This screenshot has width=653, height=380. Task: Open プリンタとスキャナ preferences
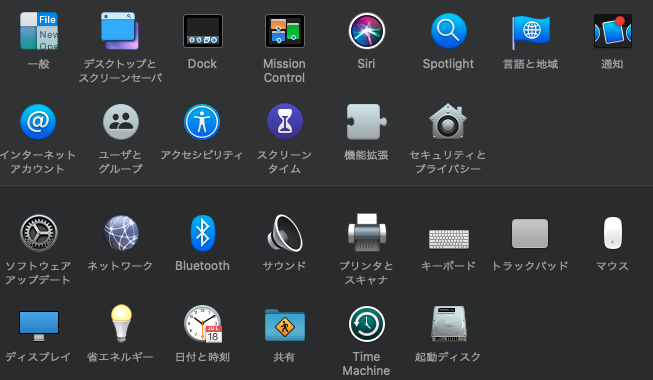click(x=366, y=232)
